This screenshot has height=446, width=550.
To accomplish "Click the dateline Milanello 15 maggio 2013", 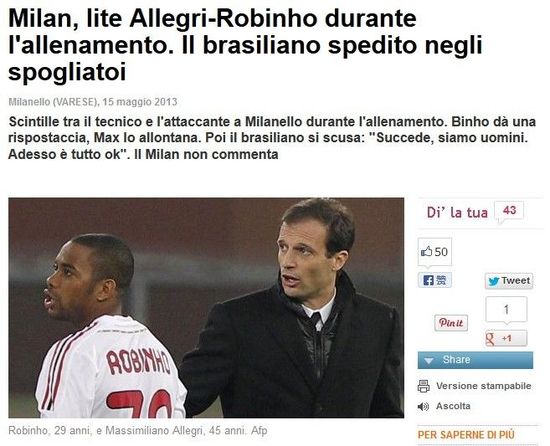I will [93, 102].
